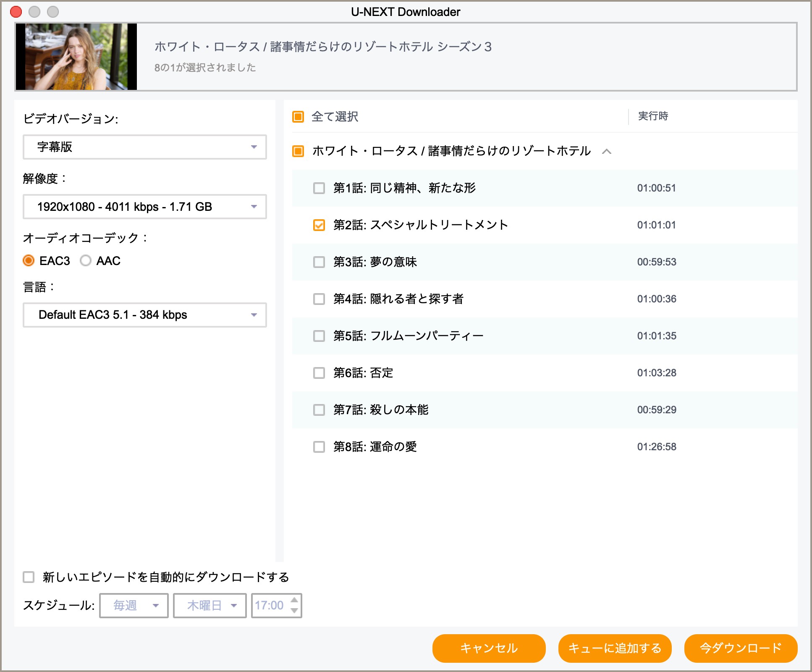Select the final episode 第8話: 運命の愛
Viewport: 812px width, 672px height.
(320, 446)
